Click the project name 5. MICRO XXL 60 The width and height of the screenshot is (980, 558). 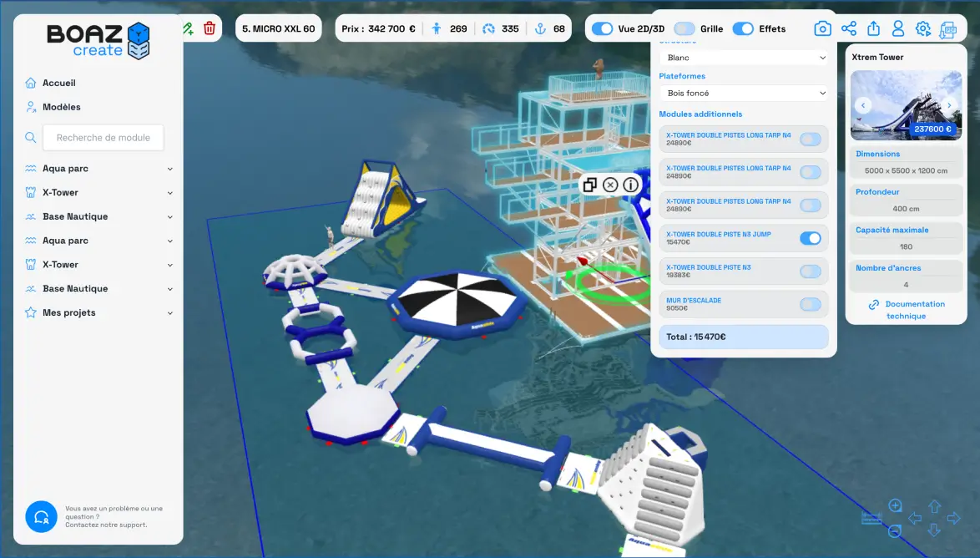(278, 28)
